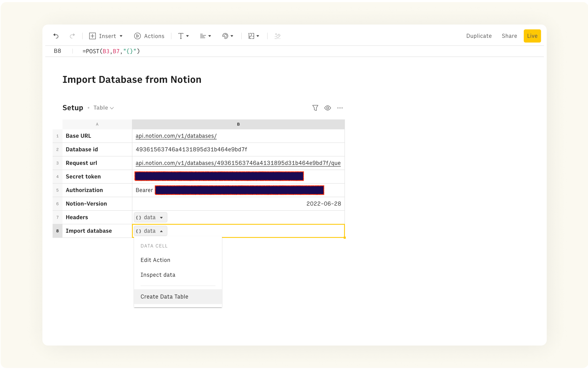Select column A header

point(97,124)
